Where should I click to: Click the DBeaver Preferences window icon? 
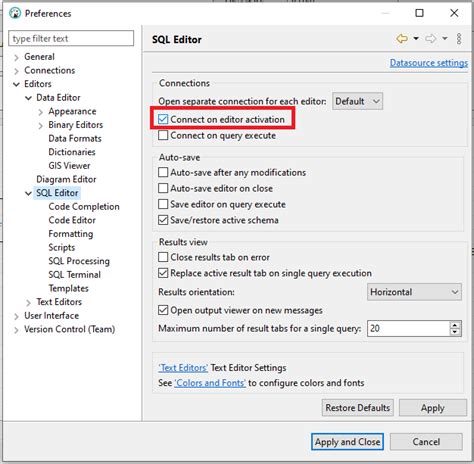(15, 13)
